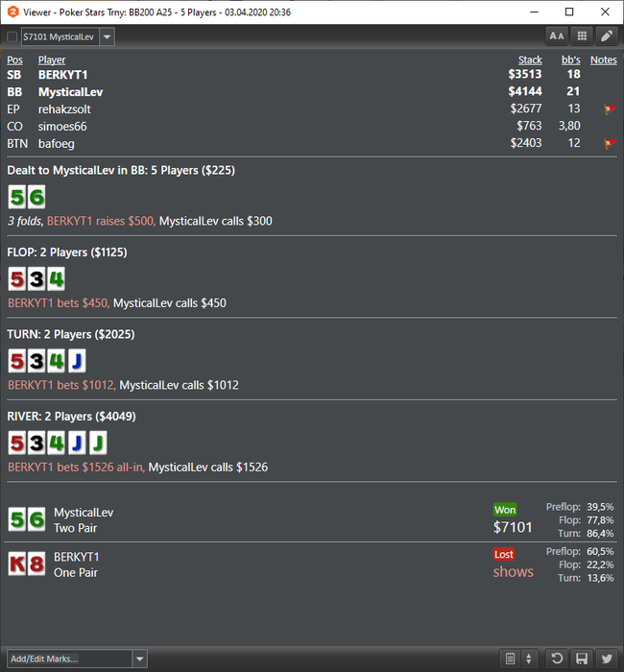This screenshot has width=624, height=672.
Task: Click the Pos column header
Action: (14, 60)
